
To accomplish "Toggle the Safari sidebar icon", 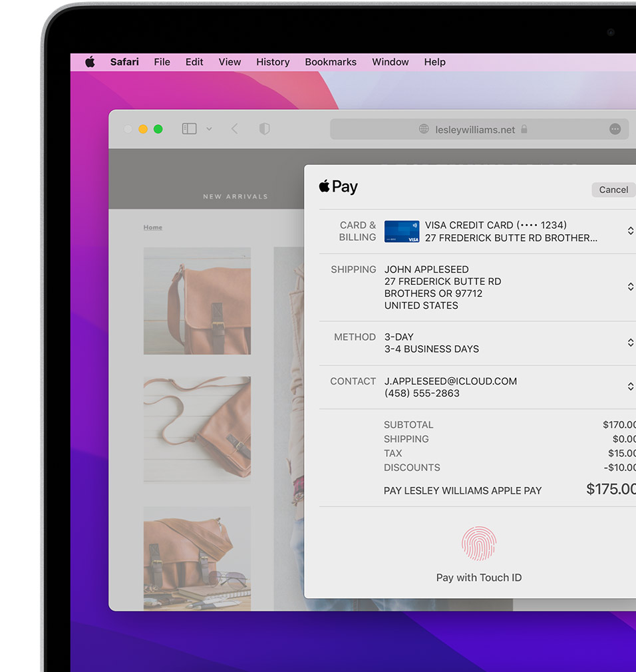I will click(x=190, y=129).
